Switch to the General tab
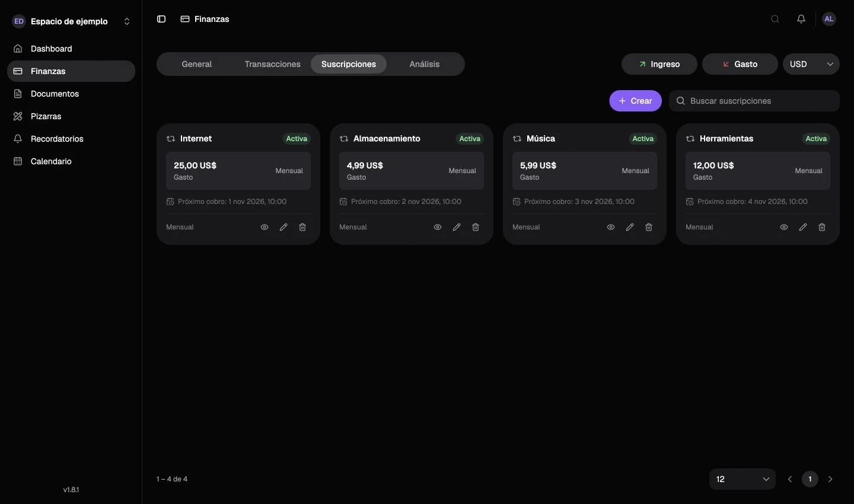 pos(197,64)
